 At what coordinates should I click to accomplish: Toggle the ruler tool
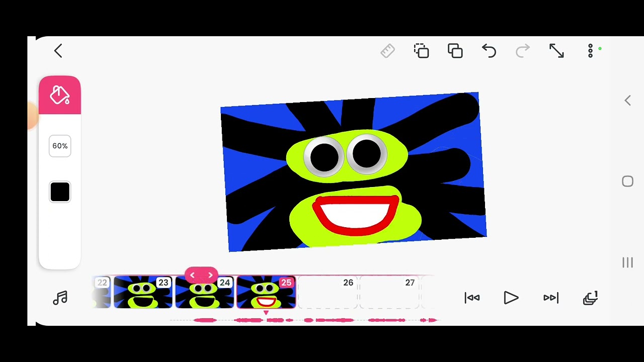click(x=387, y=51)
